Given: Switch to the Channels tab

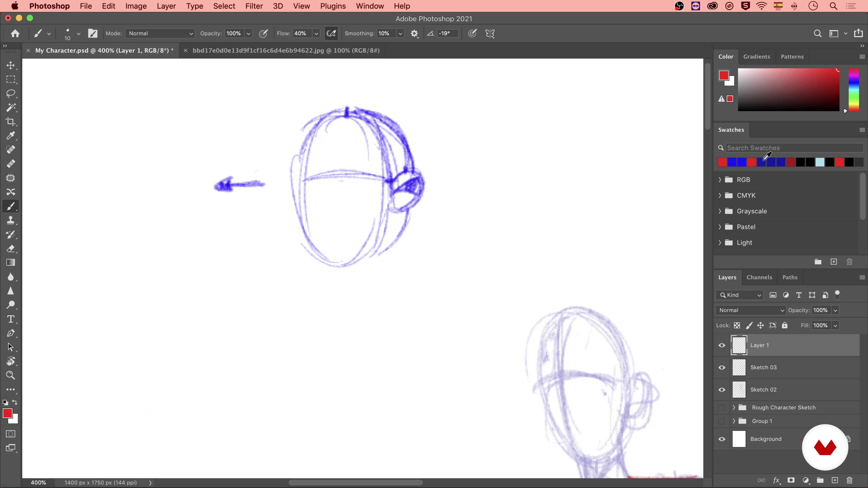Looking at the screenshot, I should click(x=759, y=277).
